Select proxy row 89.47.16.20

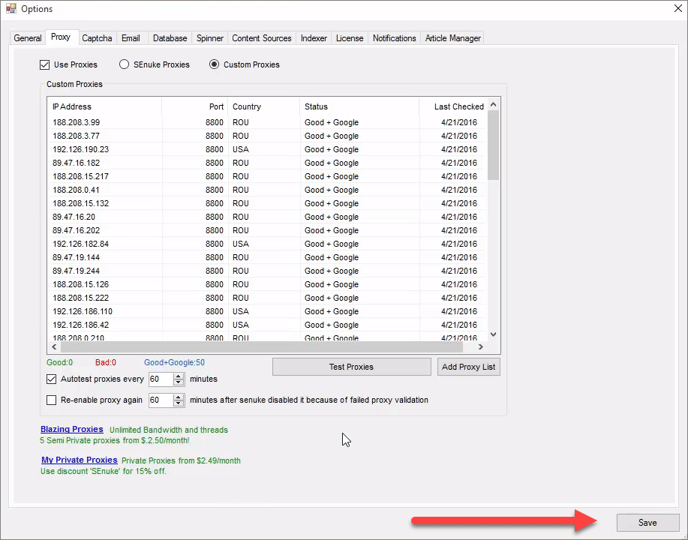click(268, 217)
